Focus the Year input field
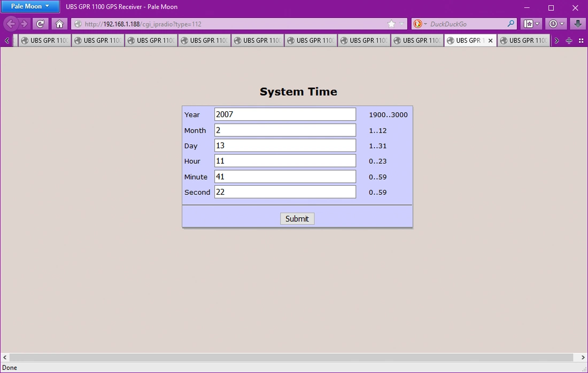Image resolution: width=588 pixels, height=373 pixels. 285,115
